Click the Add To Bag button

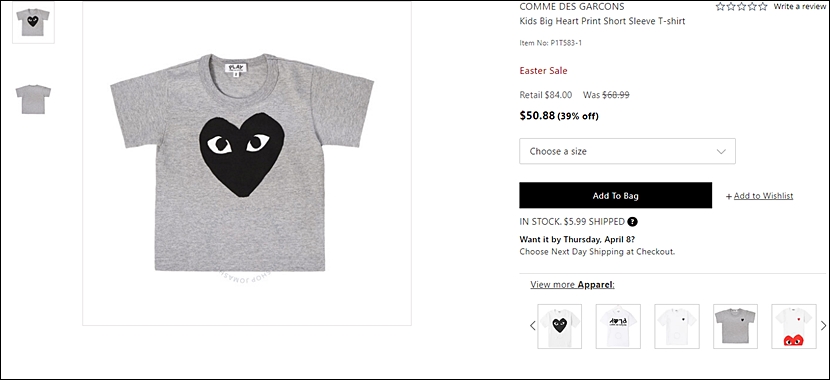[616, 195]
